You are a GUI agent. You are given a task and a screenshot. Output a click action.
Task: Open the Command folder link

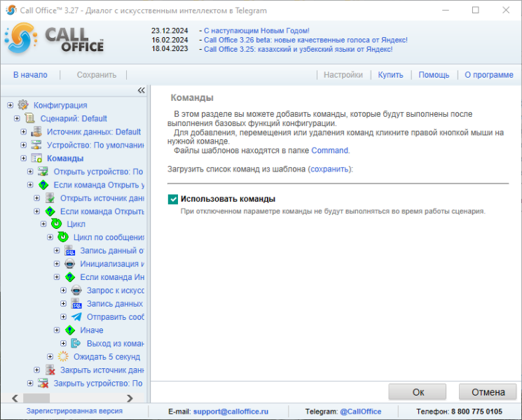329,150
